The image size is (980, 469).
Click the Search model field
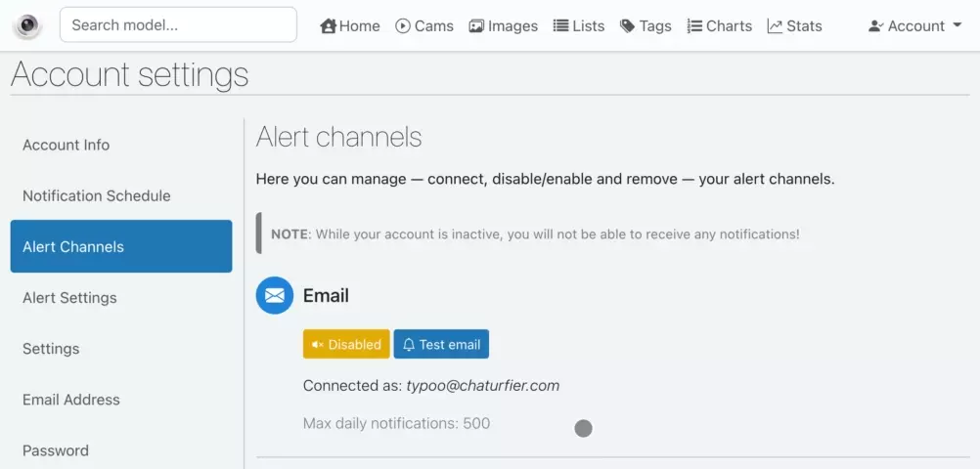pos(178,25)
